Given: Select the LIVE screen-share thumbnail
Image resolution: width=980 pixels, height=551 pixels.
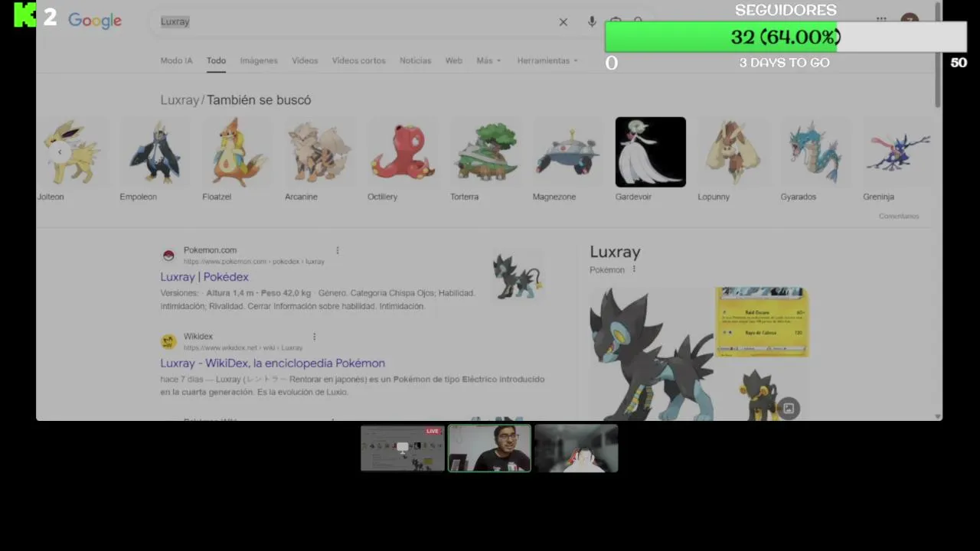Looking at the screenshot, I should coord(403,448).
